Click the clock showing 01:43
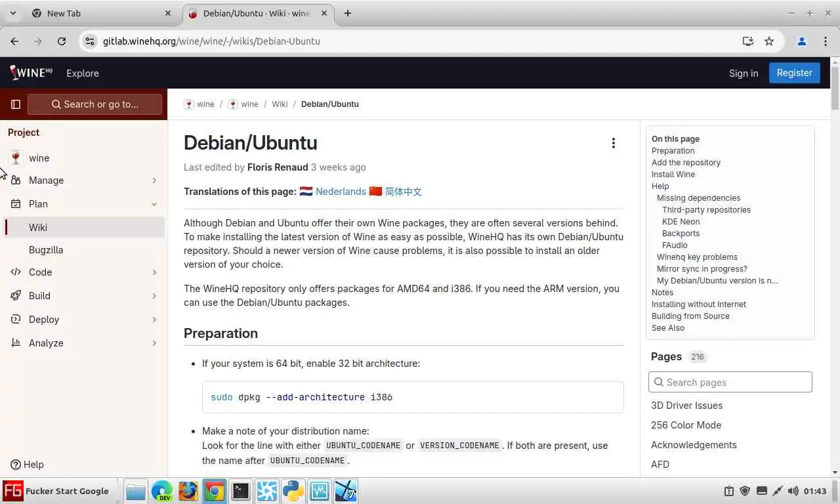Viewport: 840px width, 504px height. (x=814, y=491)
